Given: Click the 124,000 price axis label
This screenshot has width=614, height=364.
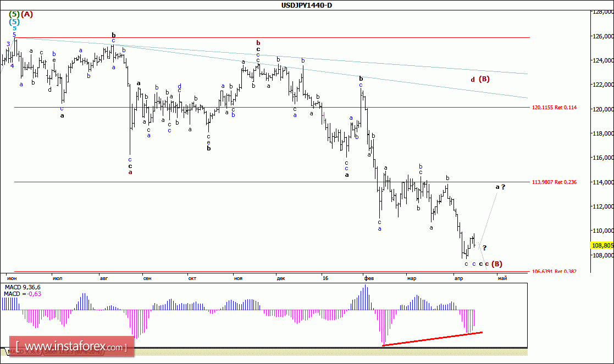Looking at the screenshot, I should (x=604, y=60).
